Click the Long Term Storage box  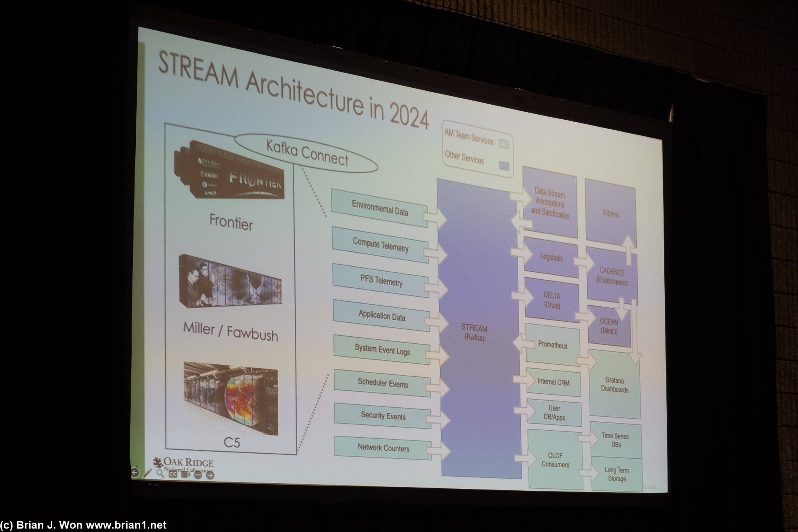point(617,474)
